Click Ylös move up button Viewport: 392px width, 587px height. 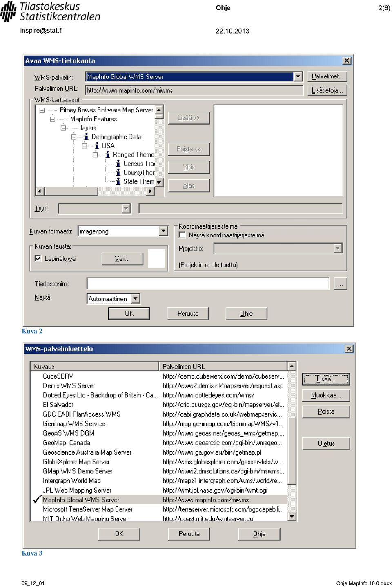click(x=189, y=167)
